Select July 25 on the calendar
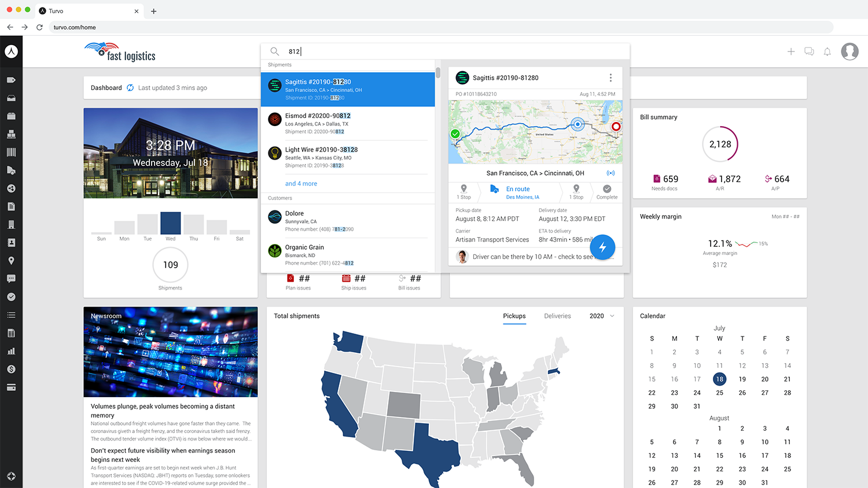 [x=719, y=393]
